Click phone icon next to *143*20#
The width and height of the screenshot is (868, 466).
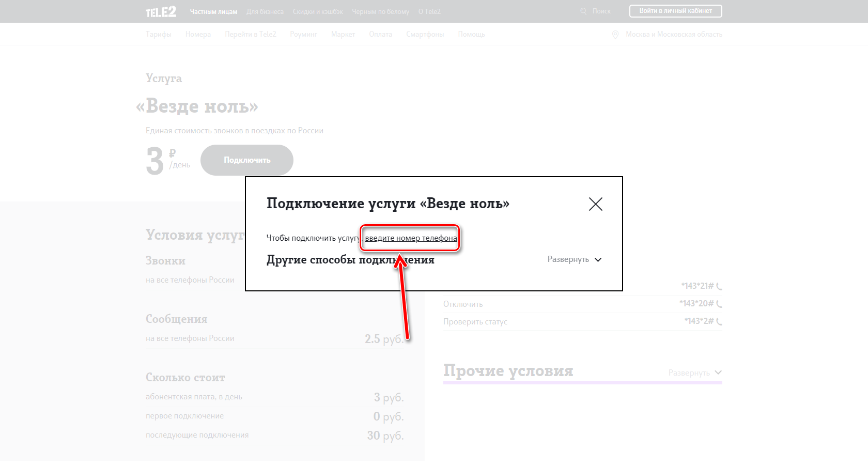tap(719, 304)
